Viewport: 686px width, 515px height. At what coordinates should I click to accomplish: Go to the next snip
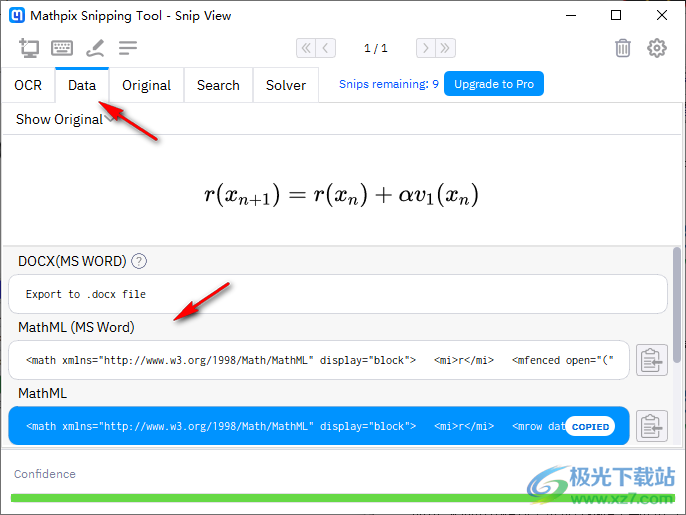tap(426, 48)
